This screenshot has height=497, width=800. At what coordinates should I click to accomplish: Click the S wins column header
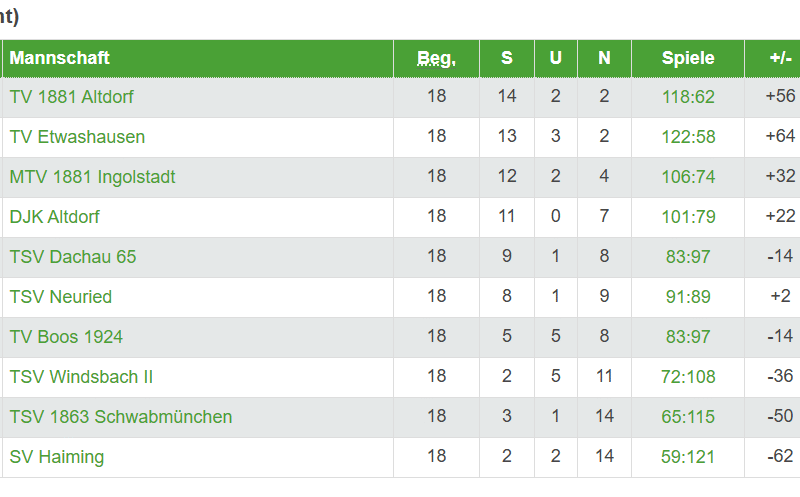pyautogui.click(x=507, y=58)
